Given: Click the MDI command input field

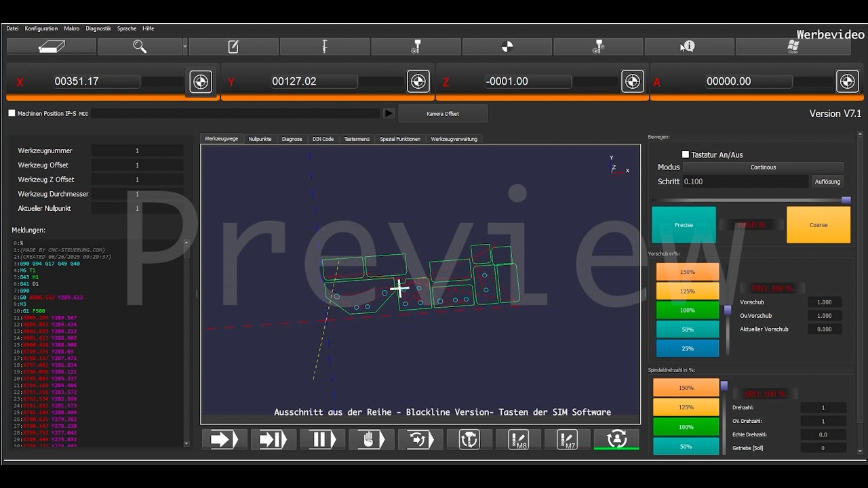Looking at the screenshot, I should pos(235,113).
